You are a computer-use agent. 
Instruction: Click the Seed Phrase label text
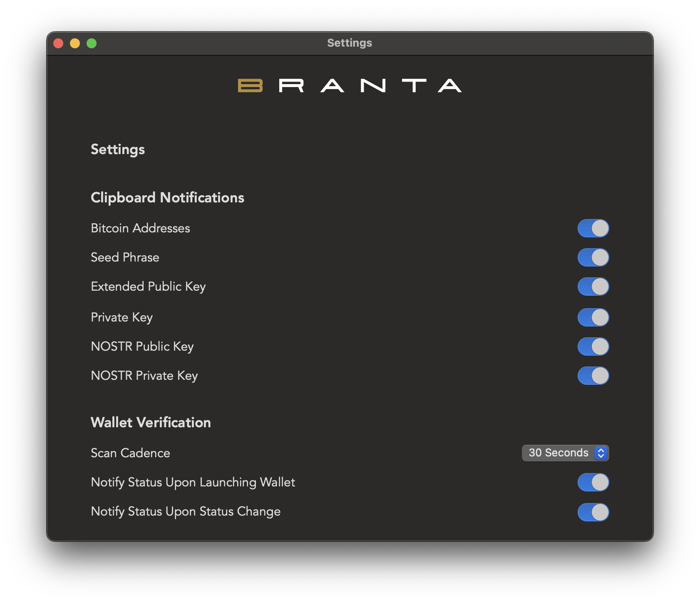click(x=125, y=257)
